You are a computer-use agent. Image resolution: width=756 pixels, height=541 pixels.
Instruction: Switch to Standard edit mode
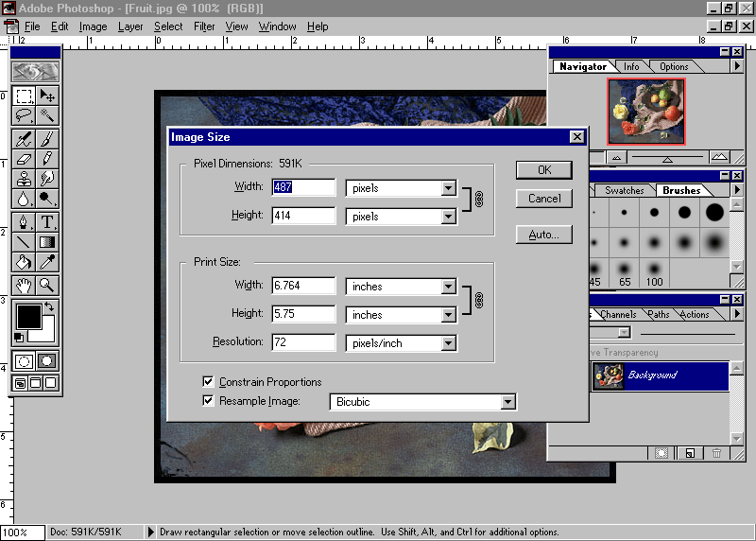pos(24,361)
